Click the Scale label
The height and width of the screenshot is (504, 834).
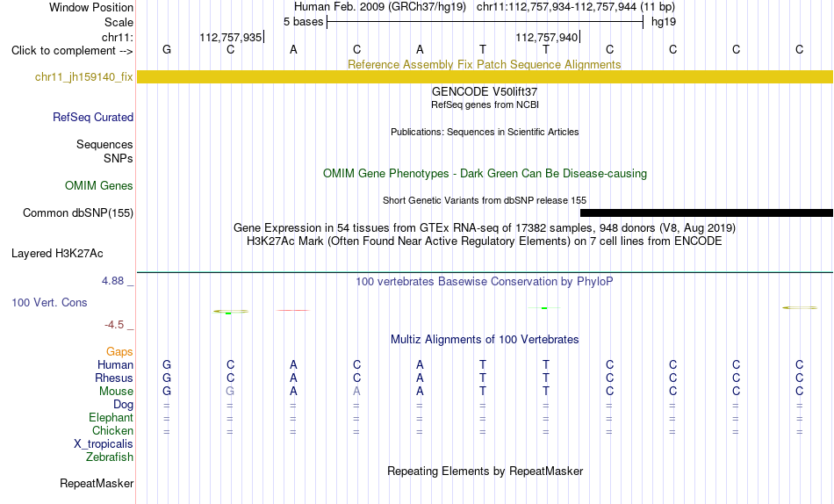tap(119, 22)
